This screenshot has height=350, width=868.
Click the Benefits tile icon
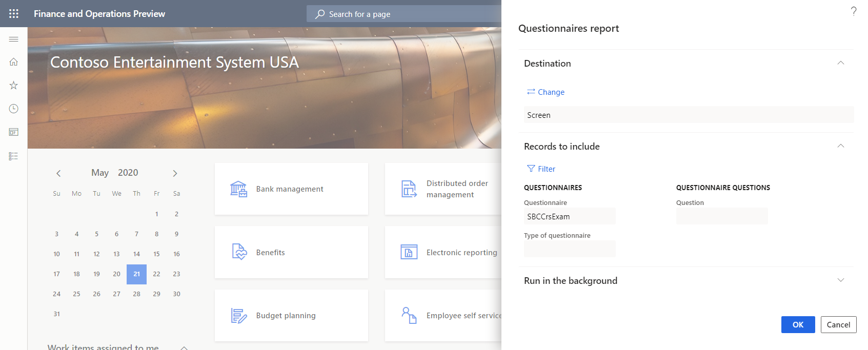pos(239,252)
